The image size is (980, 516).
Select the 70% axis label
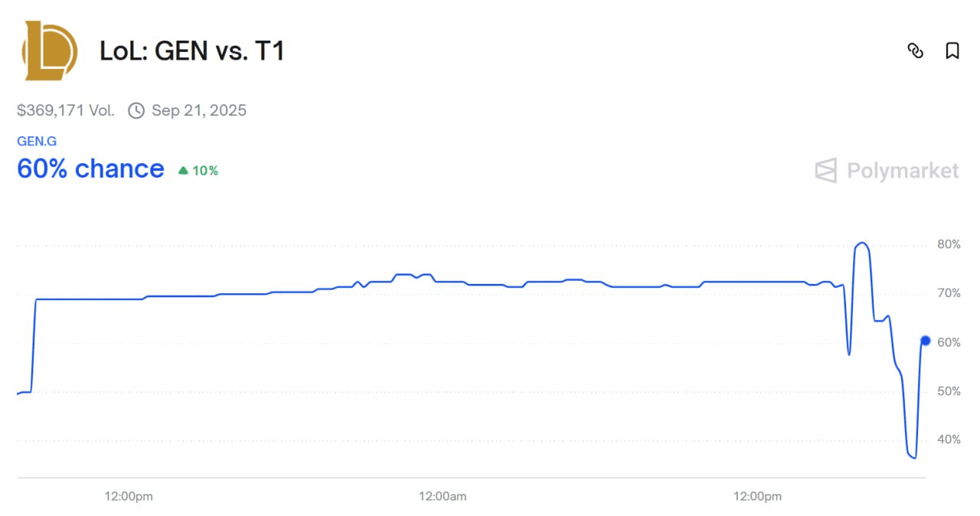click(949, 293)
